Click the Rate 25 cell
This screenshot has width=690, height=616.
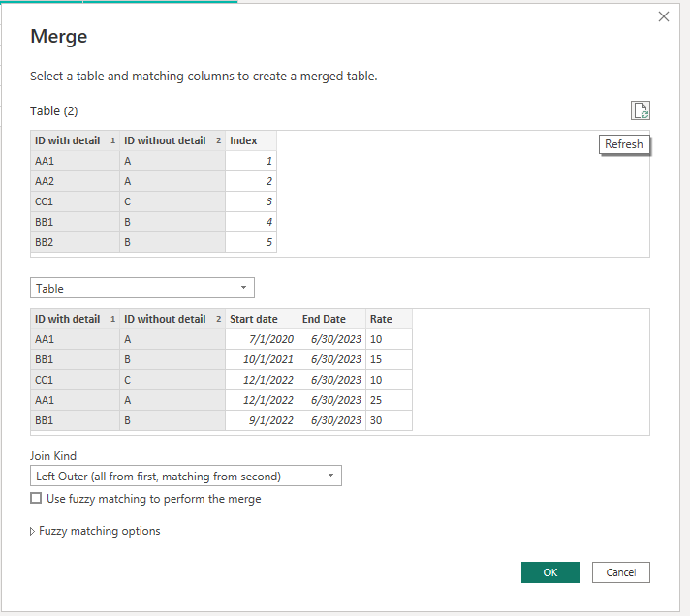tap(389, 400)
